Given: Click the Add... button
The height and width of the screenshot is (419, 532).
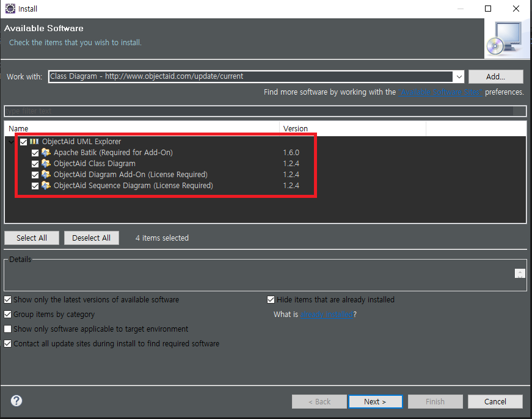Looking at the screenshot, I should 496,77.
